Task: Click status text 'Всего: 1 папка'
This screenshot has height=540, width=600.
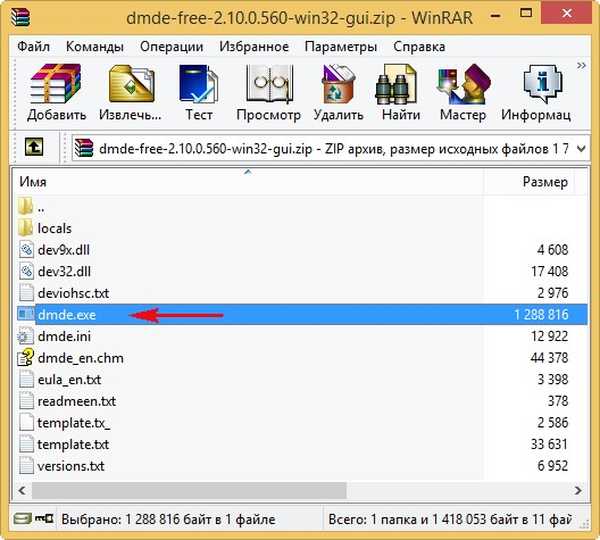Action: [x=372, y=519]
